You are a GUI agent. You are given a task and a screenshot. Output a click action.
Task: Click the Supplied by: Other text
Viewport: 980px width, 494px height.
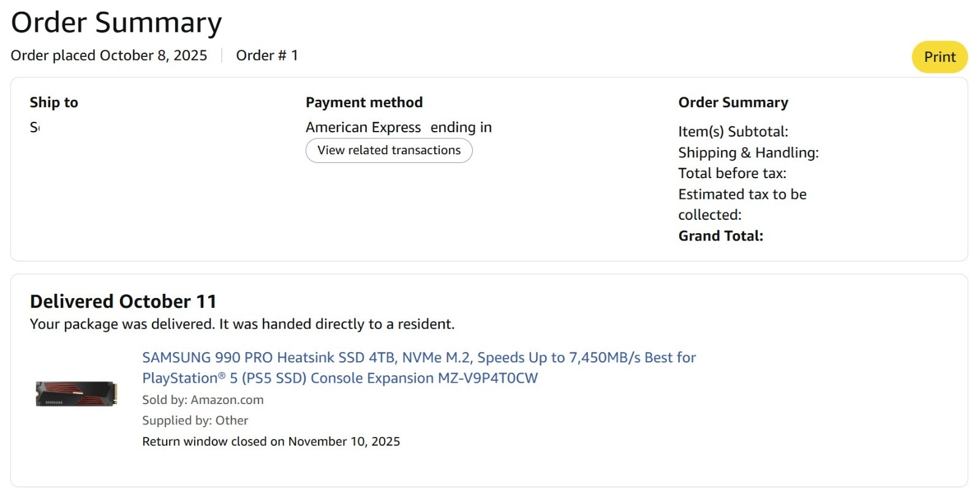[x=195, y=421]
